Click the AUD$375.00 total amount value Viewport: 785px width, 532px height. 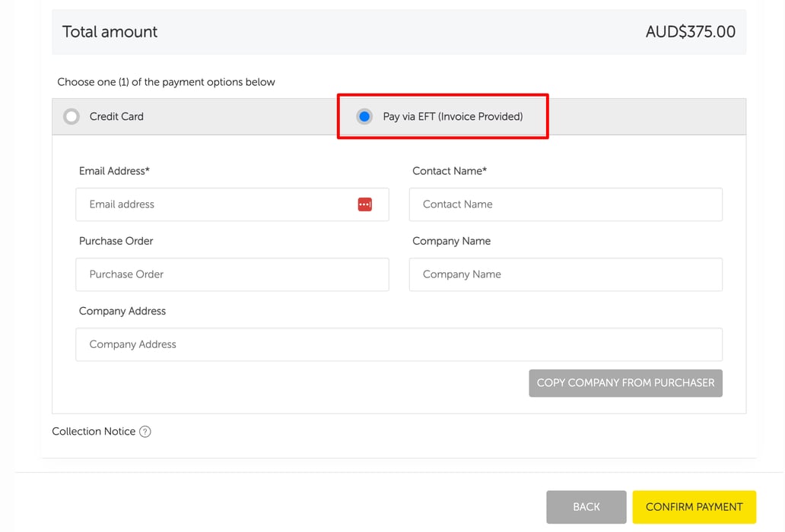coord(691,32)
